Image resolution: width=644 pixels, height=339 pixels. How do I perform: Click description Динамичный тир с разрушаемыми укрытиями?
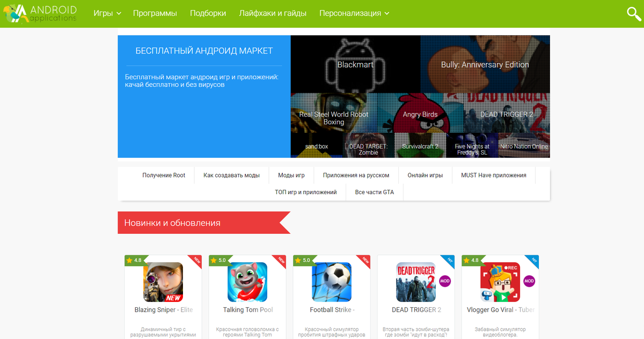[163, 332]
